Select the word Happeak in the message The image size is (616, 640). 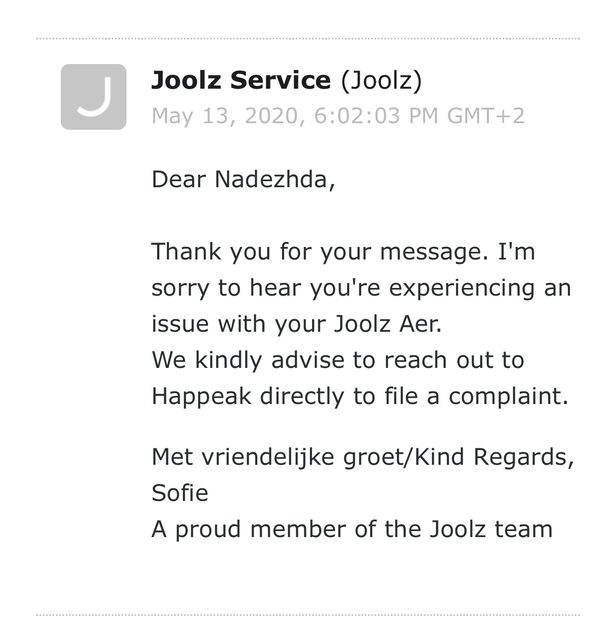click(x=201, y=397)
